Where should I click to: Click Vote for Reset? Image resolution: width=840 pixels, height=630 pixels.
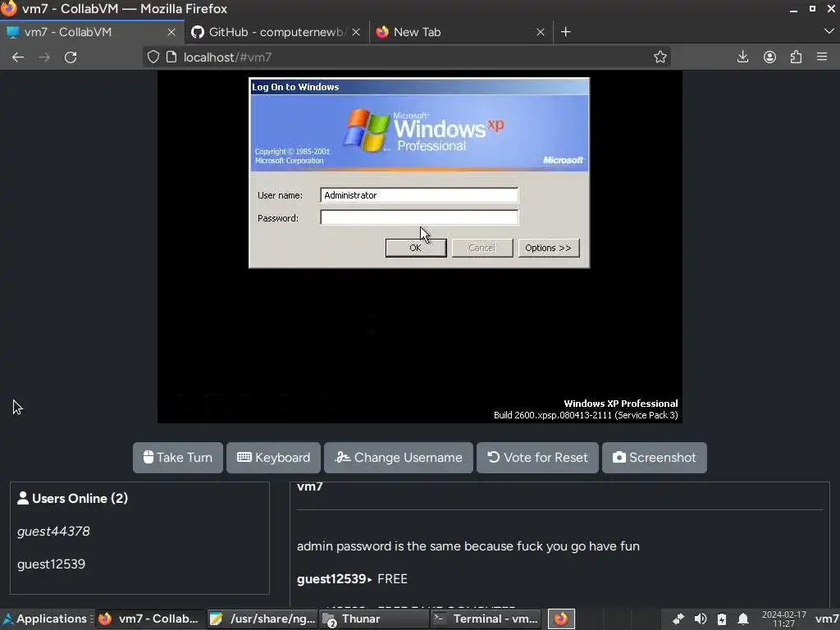click(x=537, y=458)
